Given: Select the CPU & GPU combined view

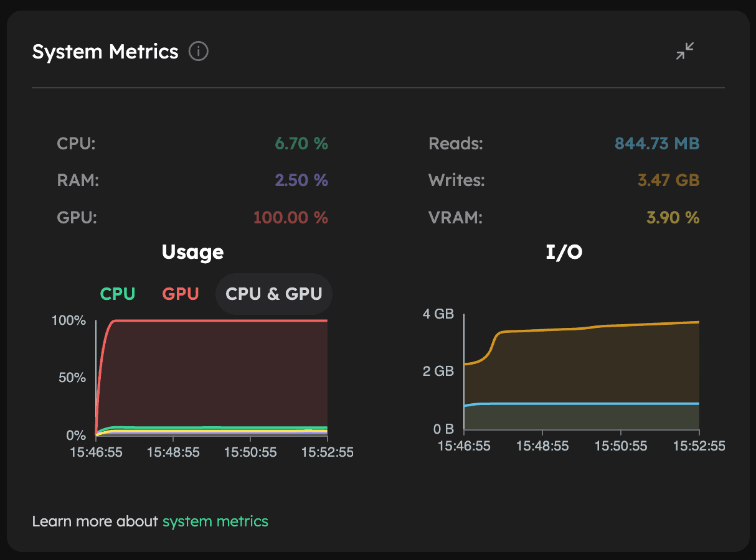Looking at the screenshot, I should point(273,293).
